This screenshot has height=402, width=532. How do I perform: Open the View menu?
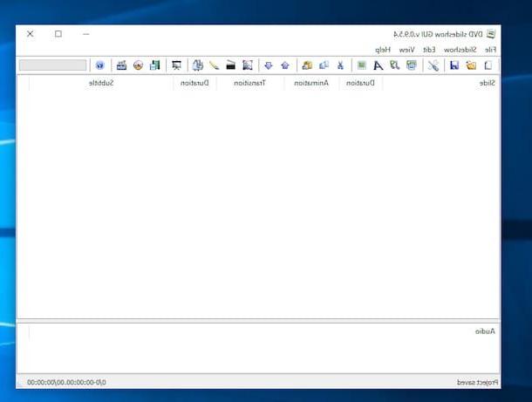point(406,50)
